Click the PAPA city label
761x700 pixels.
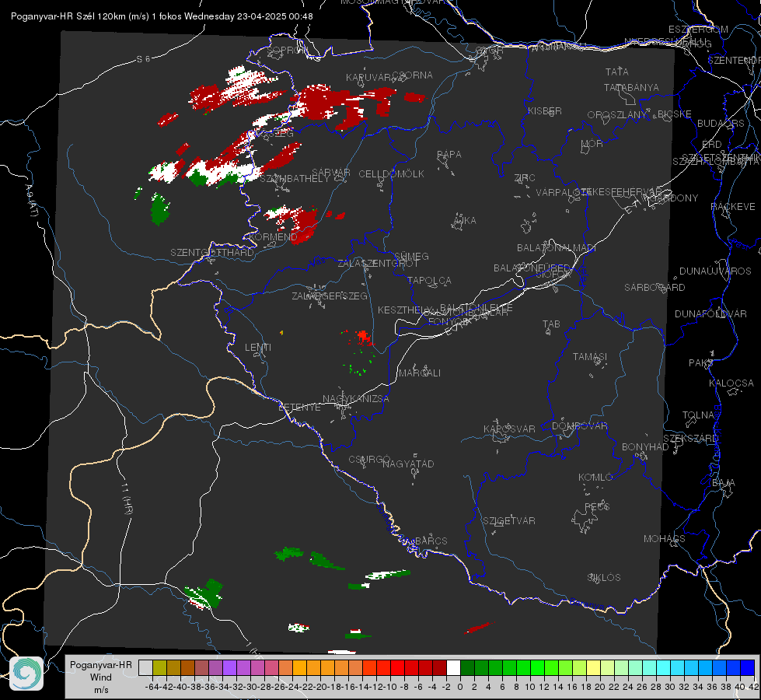[x=449, y=155]
